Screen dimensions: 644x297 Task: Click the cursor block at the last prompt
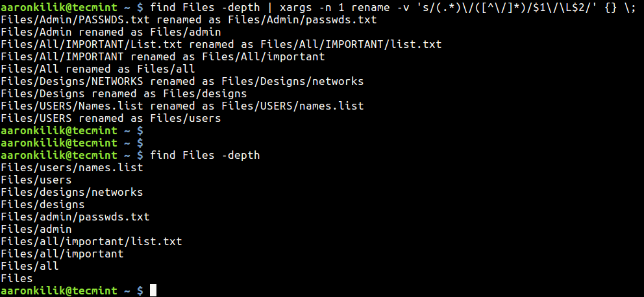point(153,291)
